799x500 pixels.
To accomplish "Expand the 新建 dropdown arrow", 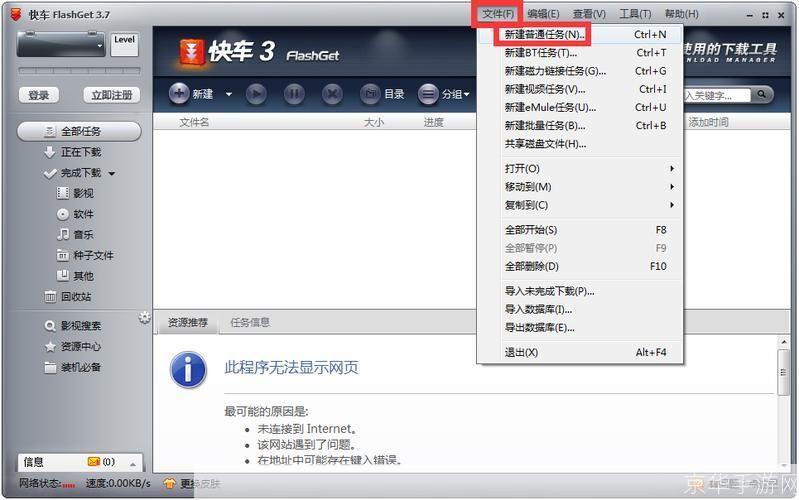I will click(228, 95).
